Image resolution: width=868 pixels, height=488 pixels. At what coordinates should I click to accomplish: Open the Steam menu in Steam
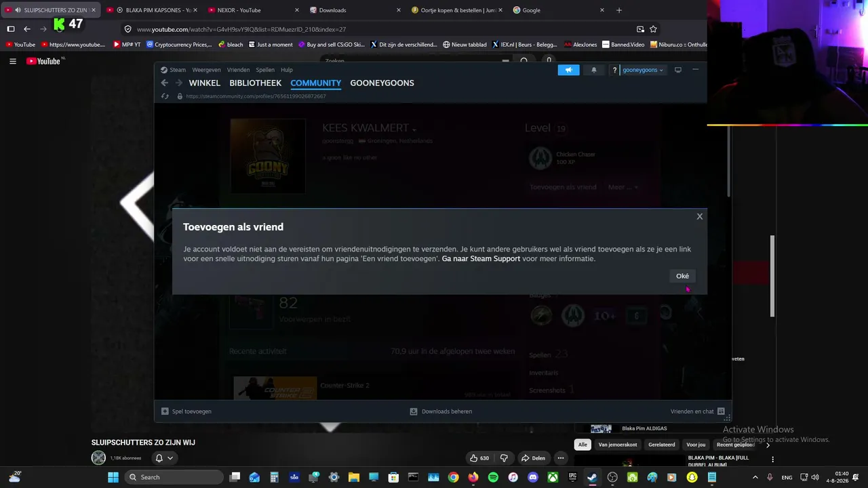(x=173, y=70)
